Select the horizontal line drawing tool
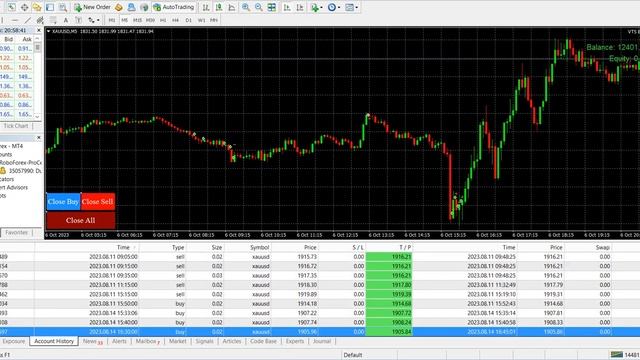The image size is (640, 360). 15,20
